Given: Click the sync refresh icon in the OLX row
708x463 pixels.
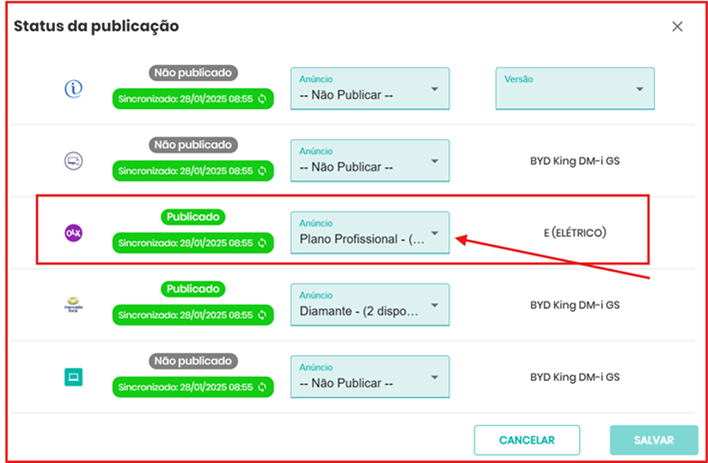Looking at the screenshot, I should point(262,243).
